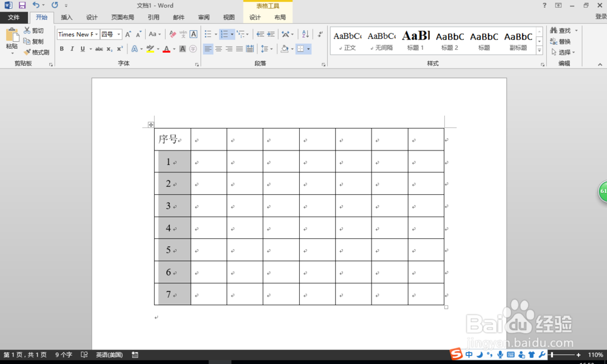The image size is (607, 364).
Task: Click the strikethrough icon
Action: coord(100,49)
